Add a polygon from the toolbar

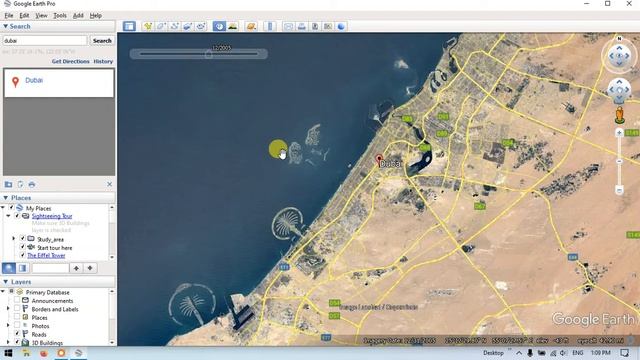161,27
